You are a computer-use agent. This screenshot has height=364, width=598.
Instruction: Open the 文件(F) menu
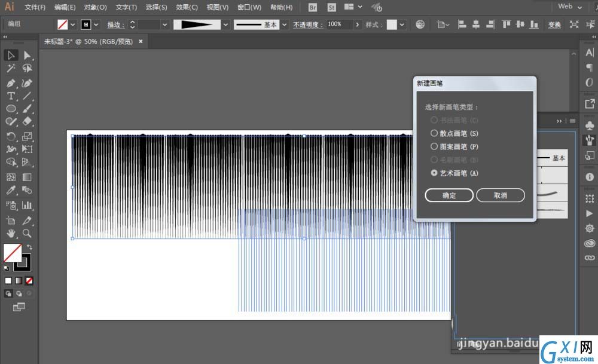coord(35,7)
